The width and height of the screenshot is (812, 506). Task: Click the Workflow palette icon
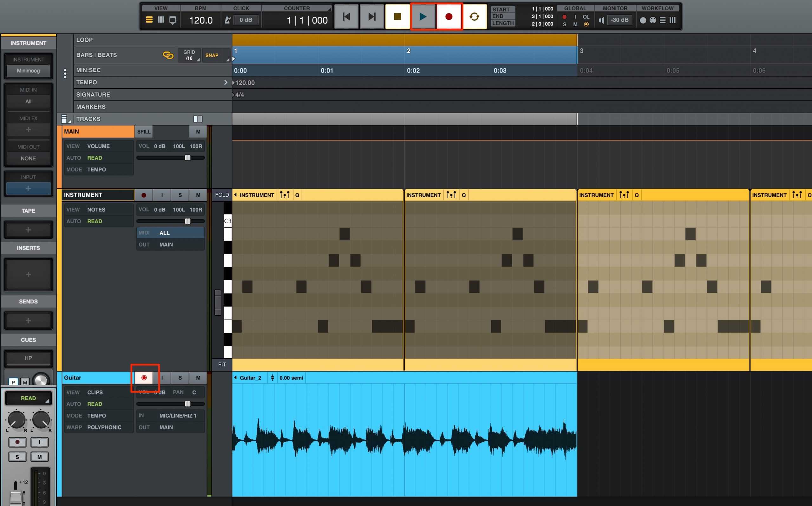click(x=653, y=20)
